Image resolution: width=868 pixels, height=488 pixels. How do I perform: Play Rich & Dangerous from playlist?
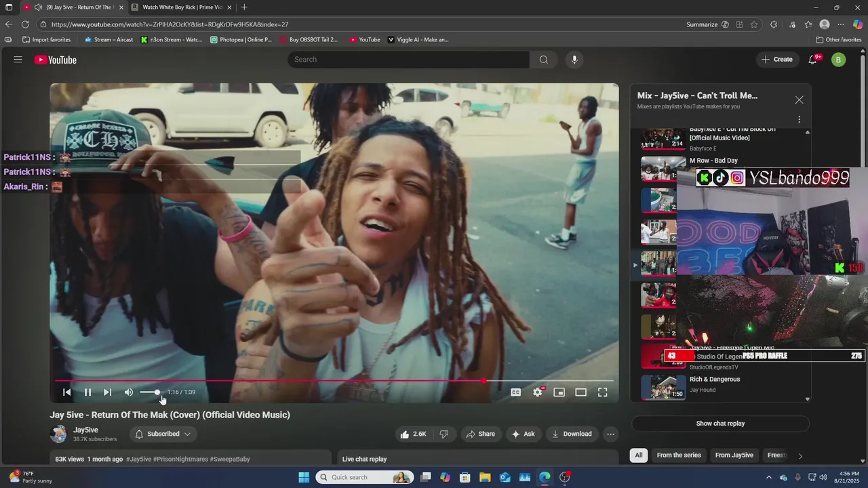(x=722, y=387)
